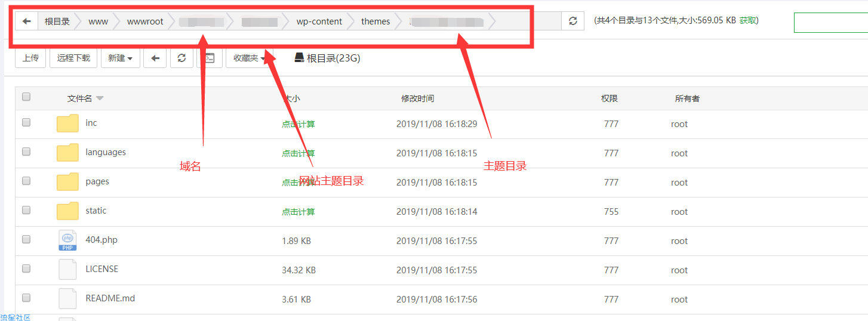Click the README.md file name
Viewport: 868px width, 321px height.
(110, 298)
